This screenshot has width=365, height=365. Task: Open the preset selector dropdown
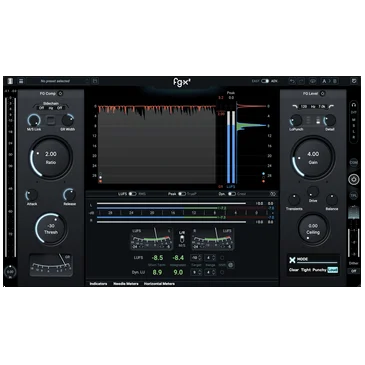pyautogui.click(x=58, y=81)
